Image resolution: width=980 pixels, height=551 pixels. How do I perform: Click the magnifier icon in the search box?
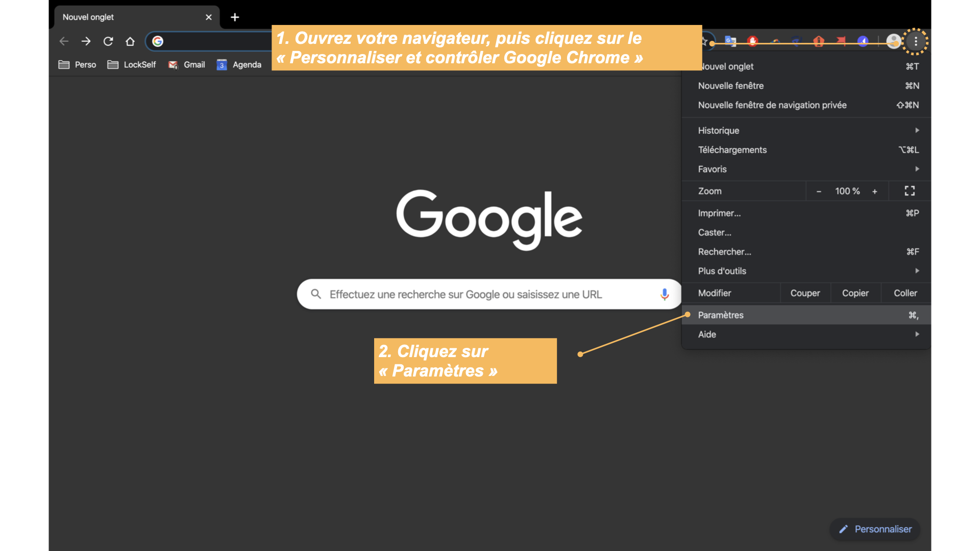coord(316,294)
